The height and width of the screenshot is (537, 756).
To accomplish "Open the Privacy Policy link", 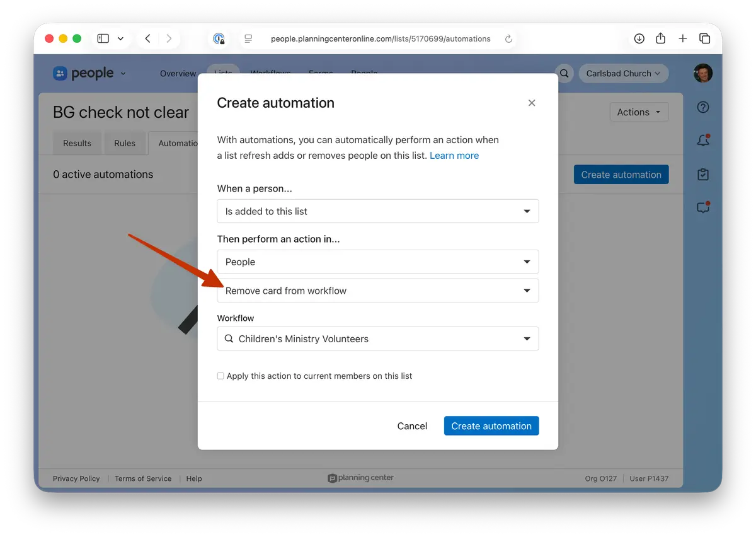I will tap(76, 478).
